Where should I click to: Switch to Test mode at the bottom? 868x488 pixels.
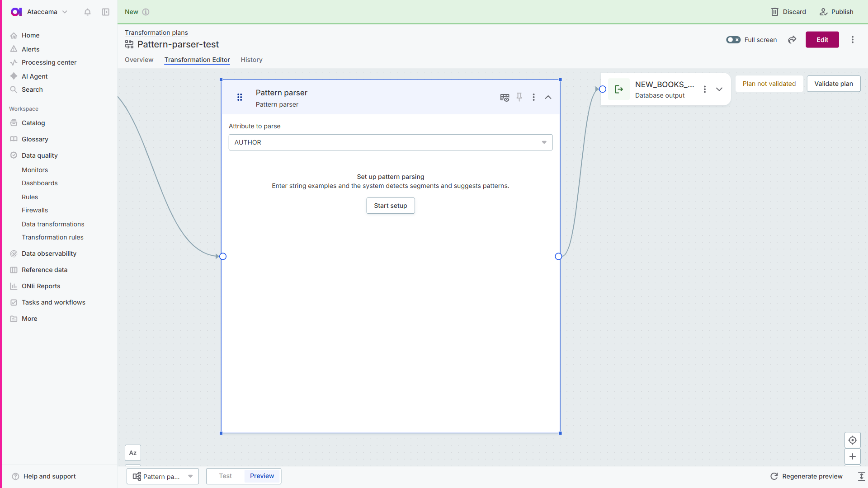click(x=225, y=476)
